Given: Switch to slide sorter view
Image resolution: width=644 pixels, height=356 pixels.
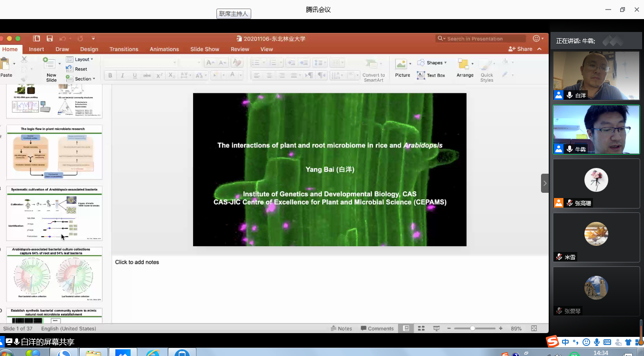Looking at the screenshot, I should [421, 328].
